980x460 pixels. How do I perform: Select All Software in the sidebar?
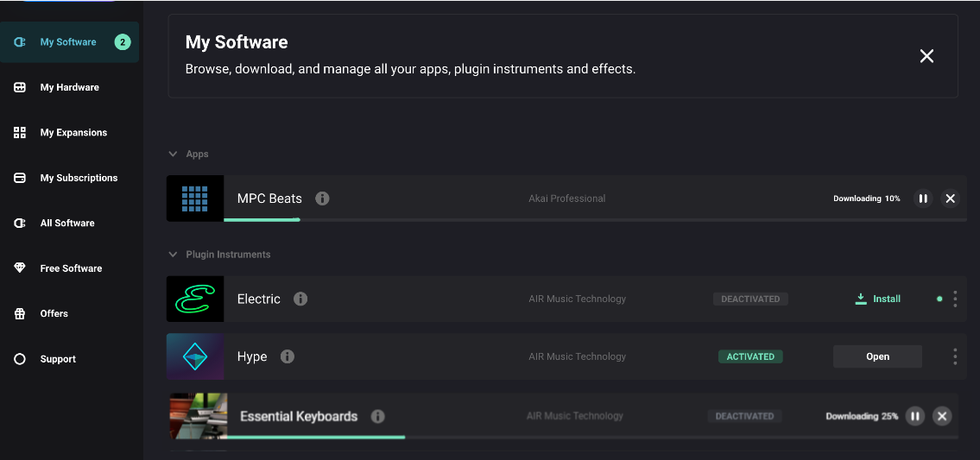coord(69,224)
